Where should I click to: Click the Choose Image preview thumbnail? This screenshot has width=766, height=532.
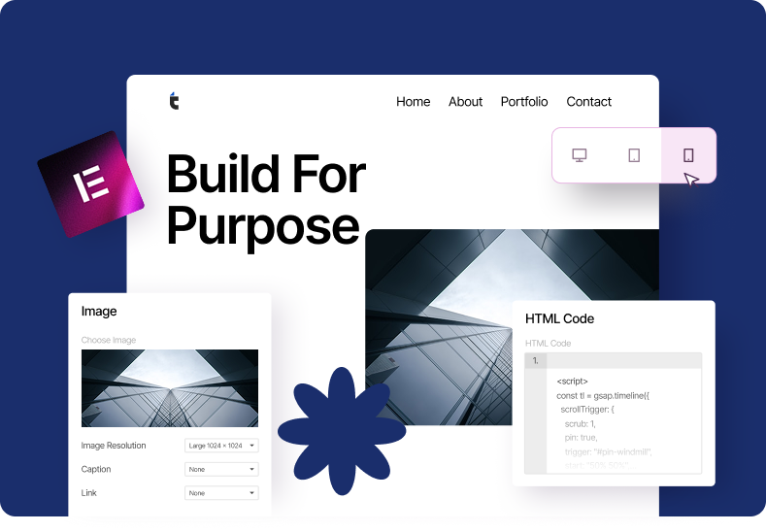[170, 388]
